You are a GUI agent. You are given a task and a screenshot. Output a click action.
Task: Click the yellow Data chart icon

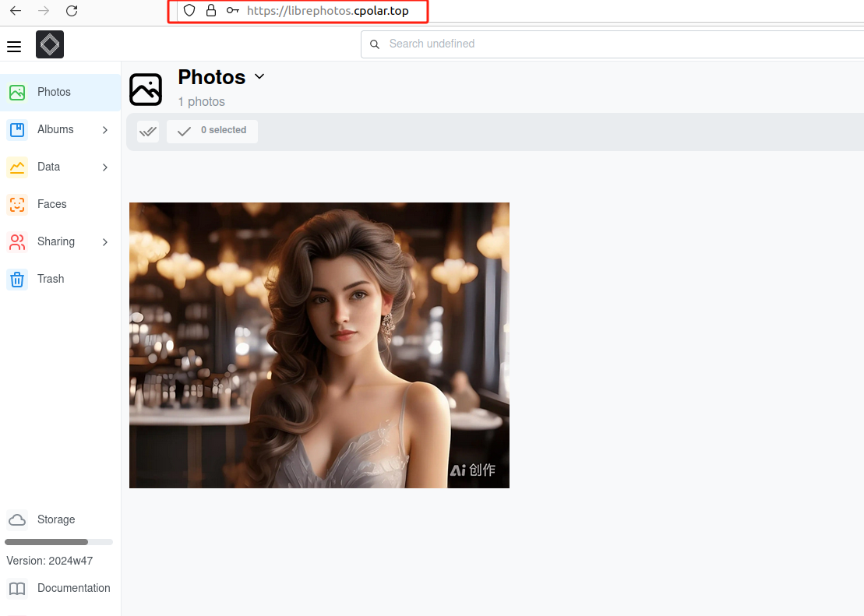click(17, 167)
